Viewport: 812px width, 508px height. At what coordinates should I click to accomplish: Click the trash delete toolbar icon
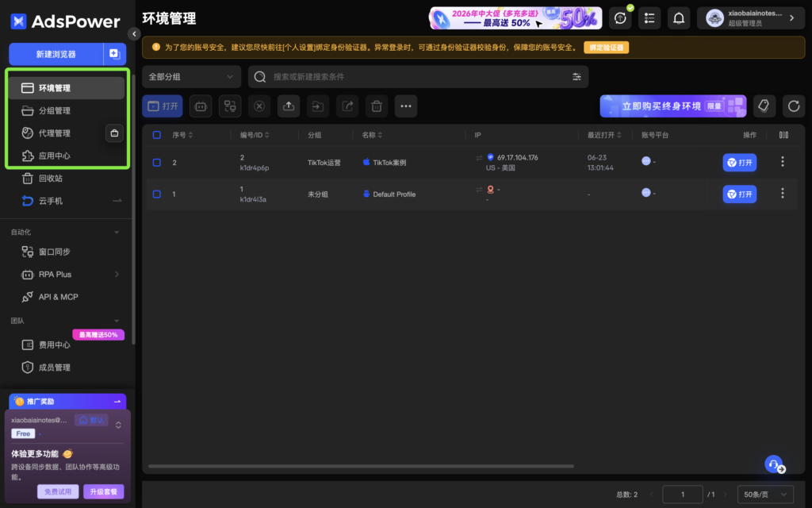[377, 106]
